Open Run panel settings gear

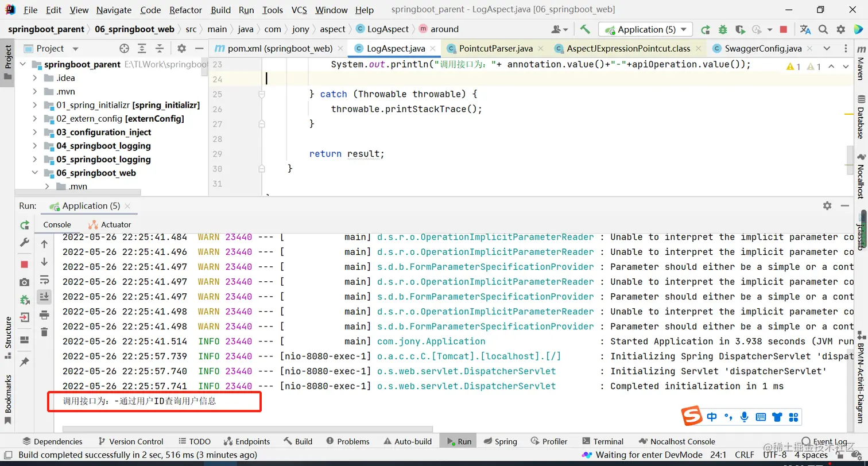tap(827, 205)
